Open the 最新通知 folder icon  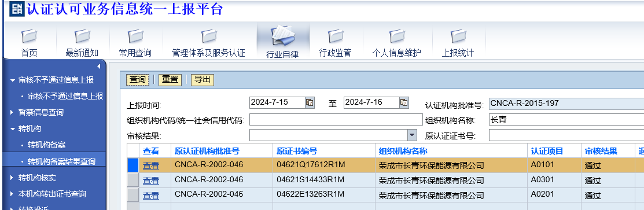tap(82, 36)
